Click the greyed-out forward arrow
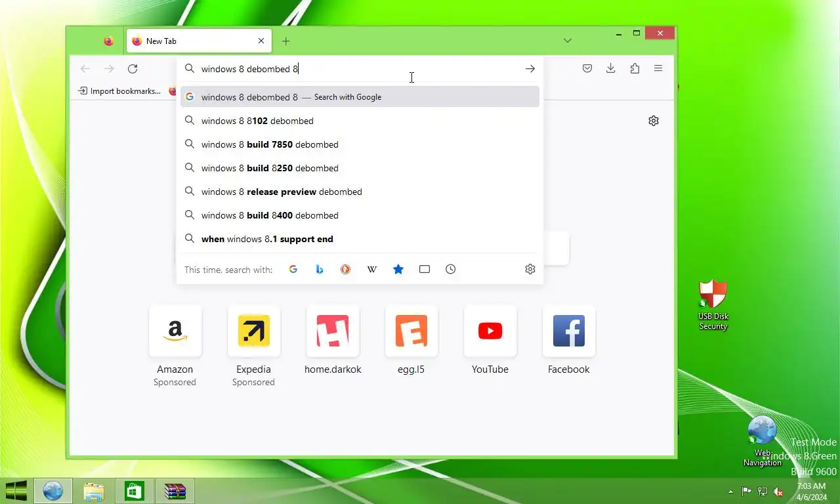Image resolution: width=840 pixels, height=504 pixels. pos(109,69)
